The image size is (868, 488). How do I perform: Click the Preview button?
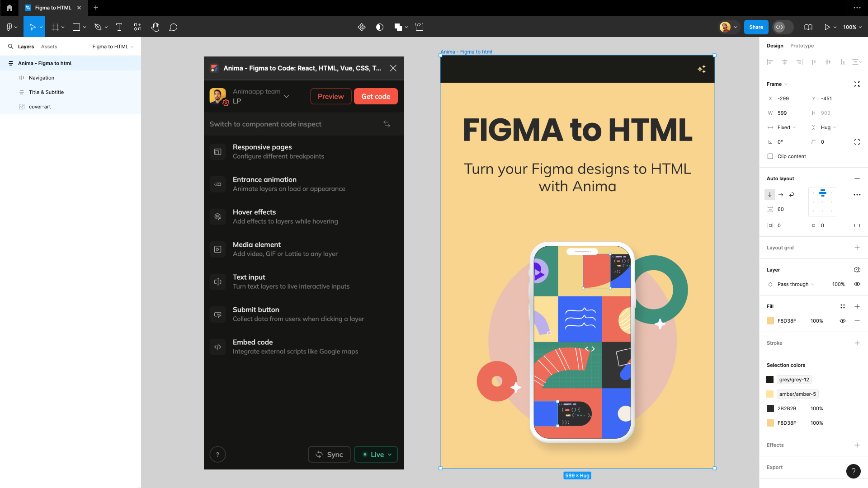pos(330,96)
